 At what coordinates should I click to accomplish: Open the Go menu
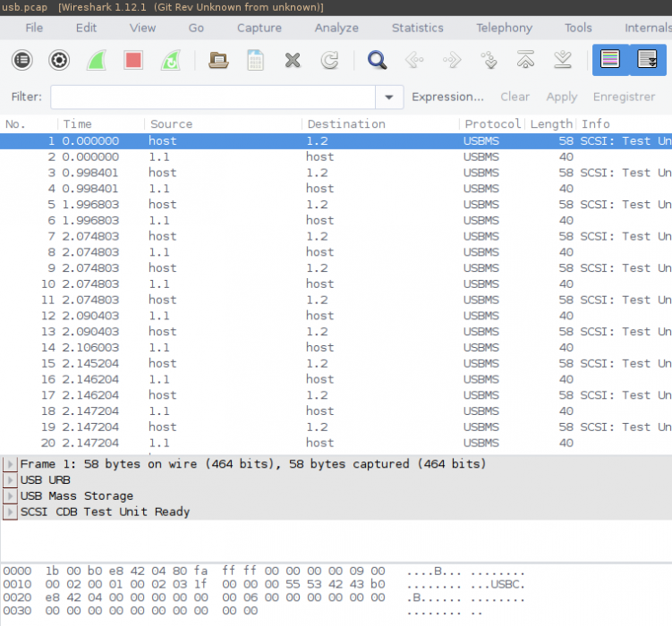click(x=196, y=28)
